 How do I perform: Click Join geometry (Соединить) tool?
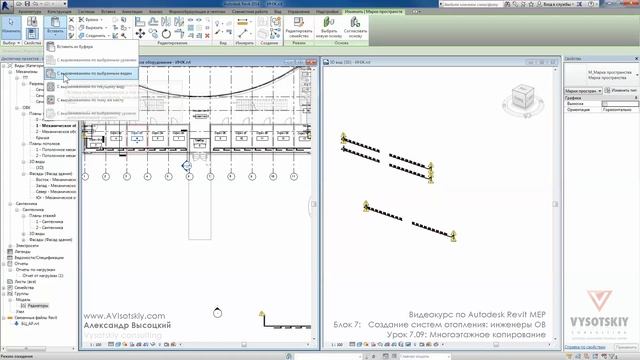tap(94, 36)
